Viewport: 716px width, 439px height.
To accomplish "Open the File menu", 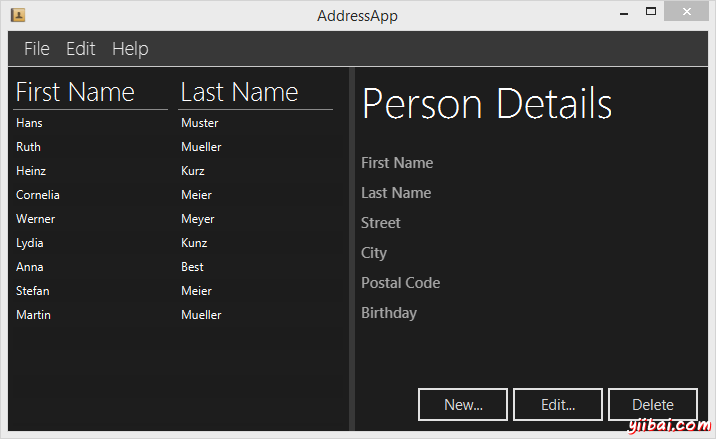I will [37, 49].
